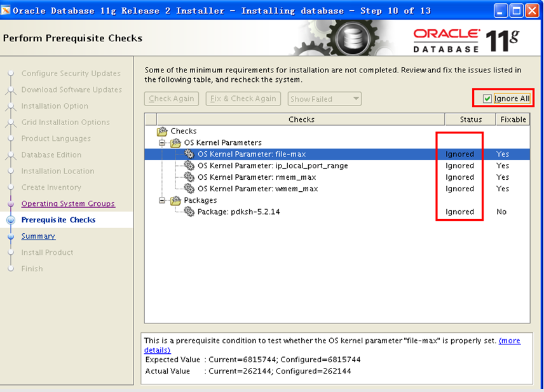The width and height of the screenshot is (544, 392).
Task: Click gear icon beside rmem_max parameter
Action: (x=189, y=177)
